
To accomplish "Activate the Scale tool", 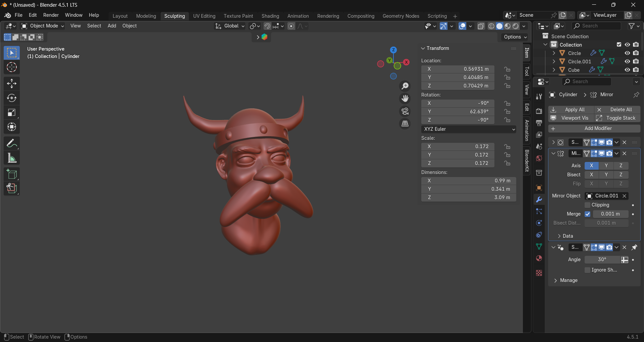I will click(12, 113).
